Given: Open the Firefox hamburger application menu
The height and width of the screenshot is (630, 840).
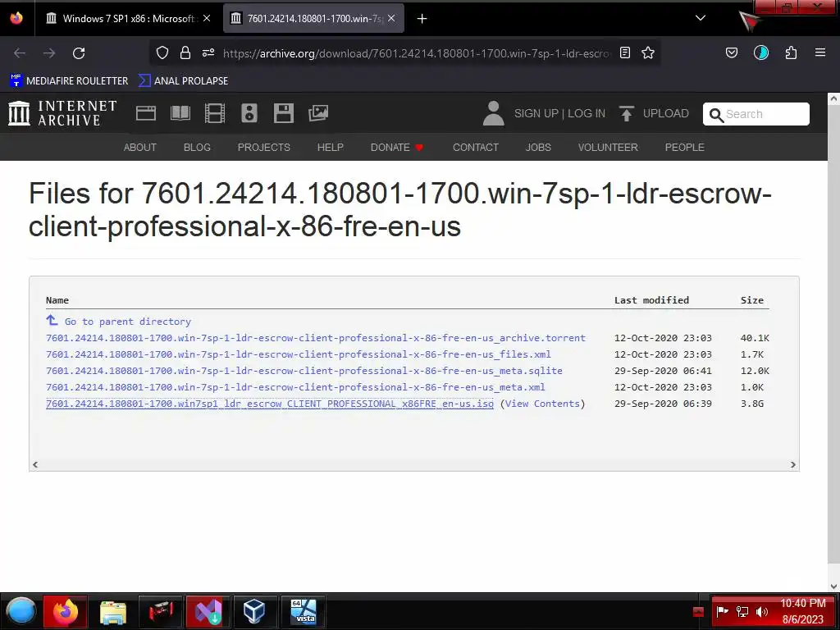Looking at the screenshot, I should click(820, 52).
